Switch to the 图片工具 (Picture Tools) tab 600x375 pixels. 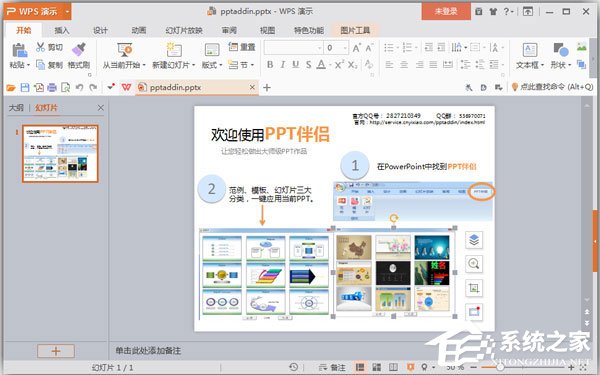point(355,30)
